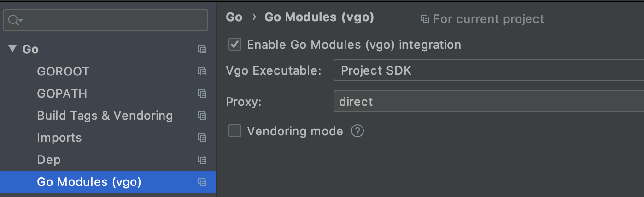Click project icon beside Go Modules (vgo)

point(202,182)
